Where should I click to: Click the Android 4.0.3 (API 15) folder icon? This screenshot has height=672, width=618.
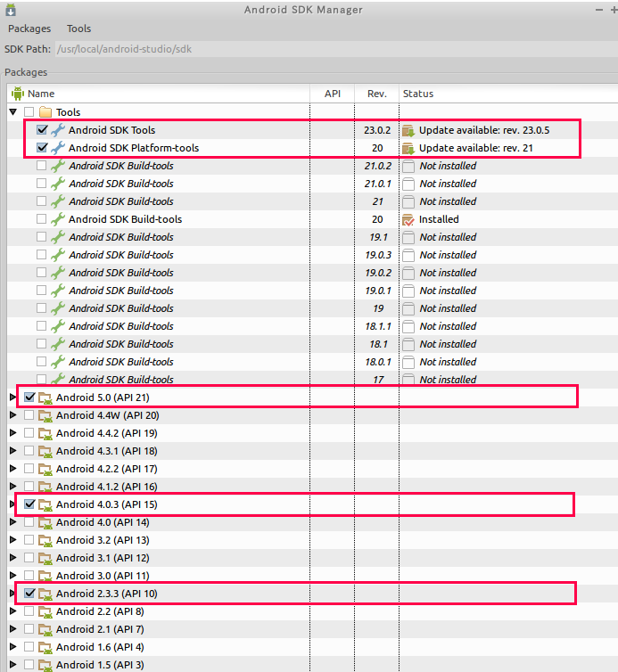pyautogui.click(x=45, y=504)
